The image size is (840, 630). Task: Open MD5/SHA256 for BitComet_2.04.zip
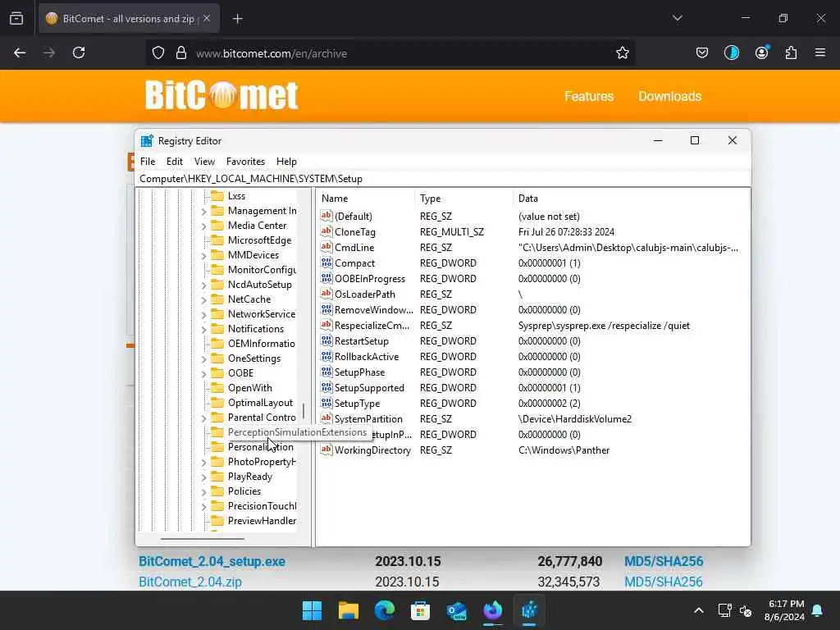(663, 582)
